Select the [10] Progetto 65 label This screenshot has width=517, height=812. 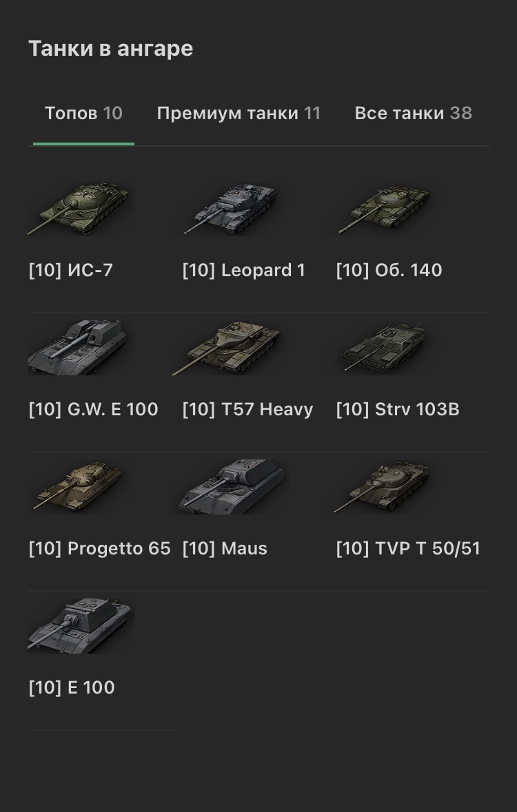99,548
